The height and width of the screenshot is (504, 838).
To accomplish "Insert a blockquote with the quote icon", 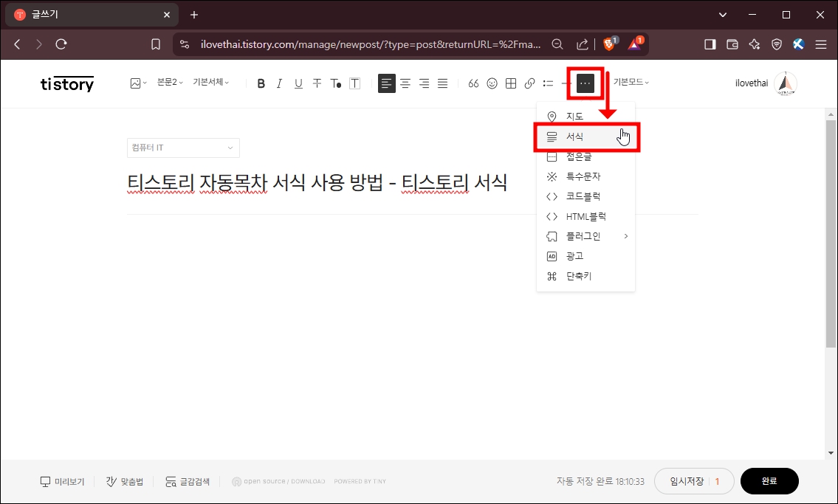I will (x=473, y=83).
